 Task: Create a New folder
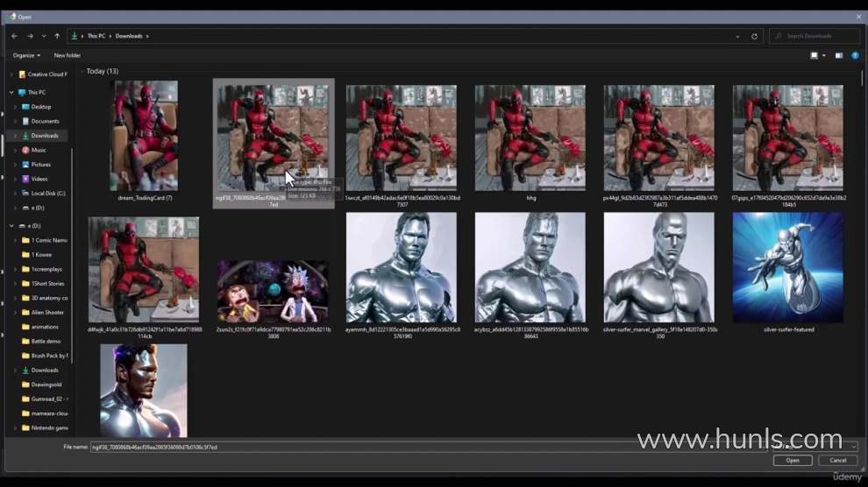coord(67,55)
